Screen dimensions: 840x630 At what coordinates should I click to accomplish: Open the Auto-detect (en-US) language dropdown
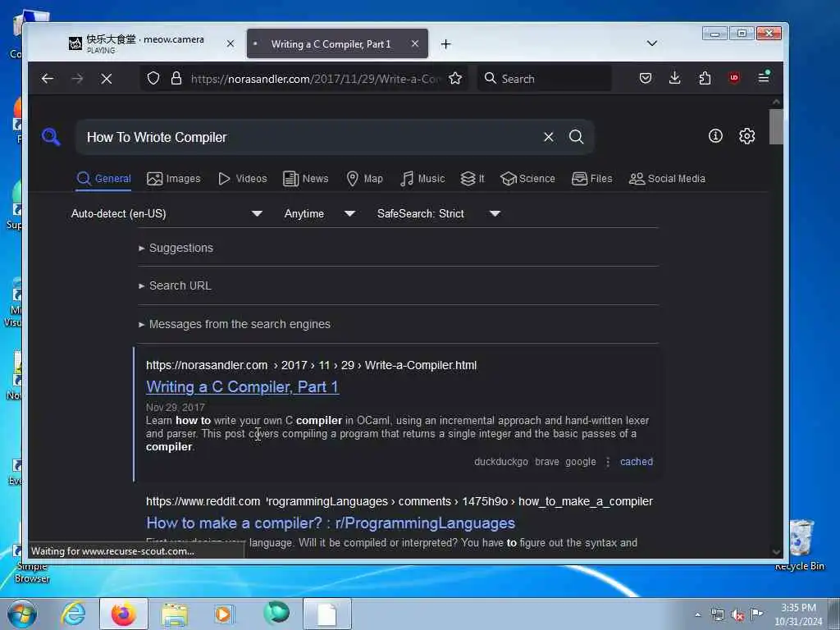[x=167, y=214]
